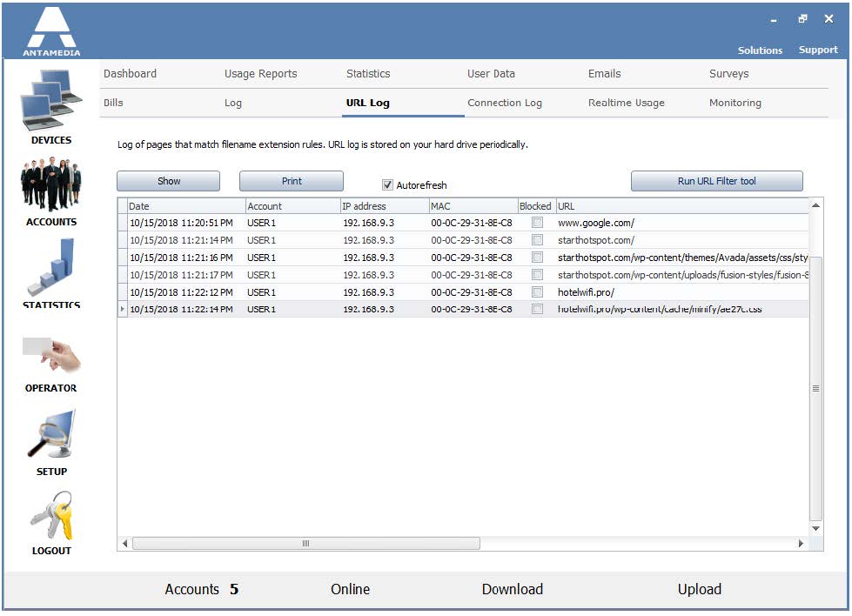This screenshot has height=616, width=852.
Task: Open the Support link
Action: (x=818, y=50)
